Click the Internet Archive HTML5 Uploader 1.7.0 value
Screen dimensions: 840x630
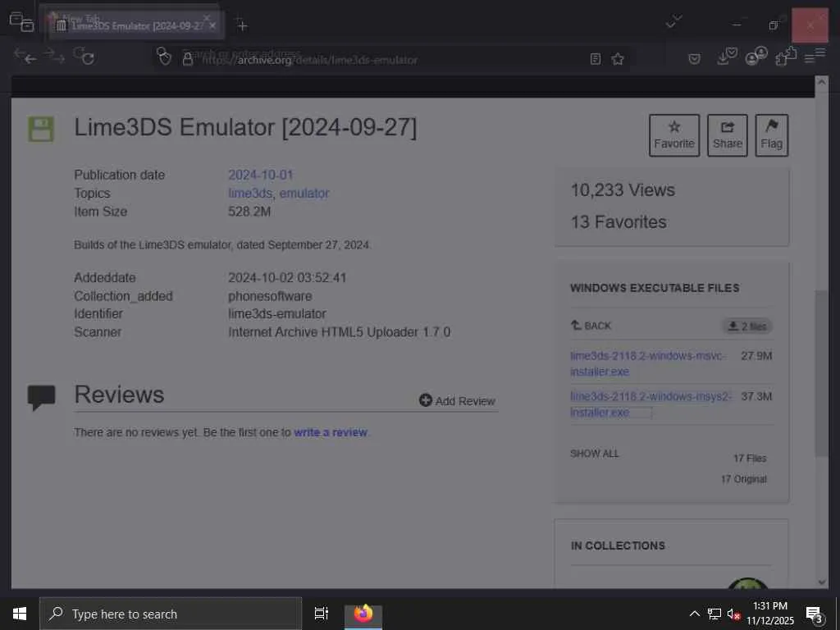339,332
